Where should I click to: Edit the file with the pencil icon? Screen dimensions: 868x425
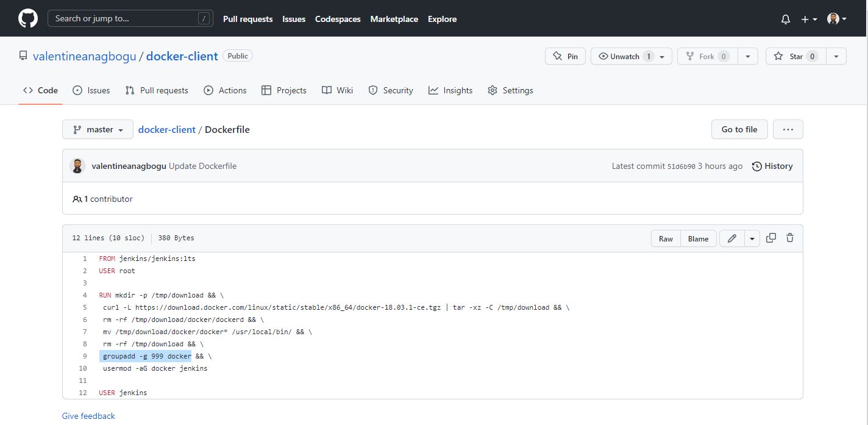[x=731, y=238]
